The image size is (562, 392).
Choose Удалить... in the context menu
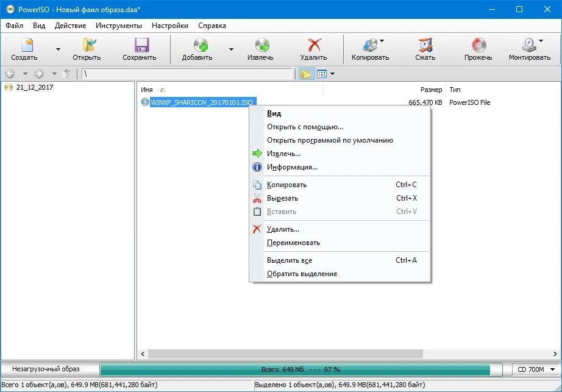[x=340, y=229]
